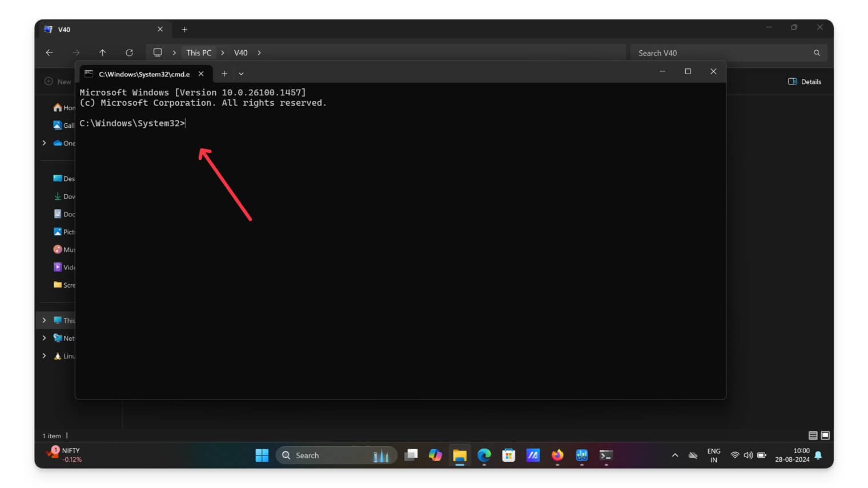
Task: Launch Microsoft Edge from taskbar
Action: click(484, 455)
